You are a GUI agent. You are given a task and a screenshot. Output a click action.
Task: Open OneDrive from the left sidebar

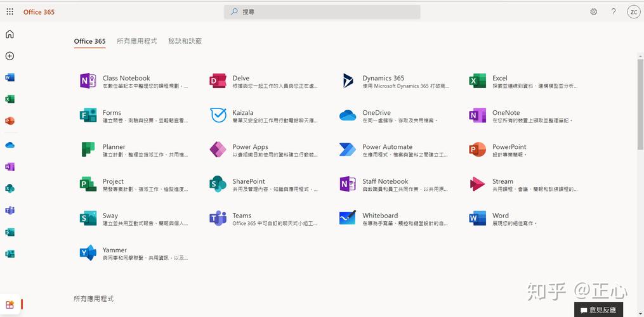(10, 145)
